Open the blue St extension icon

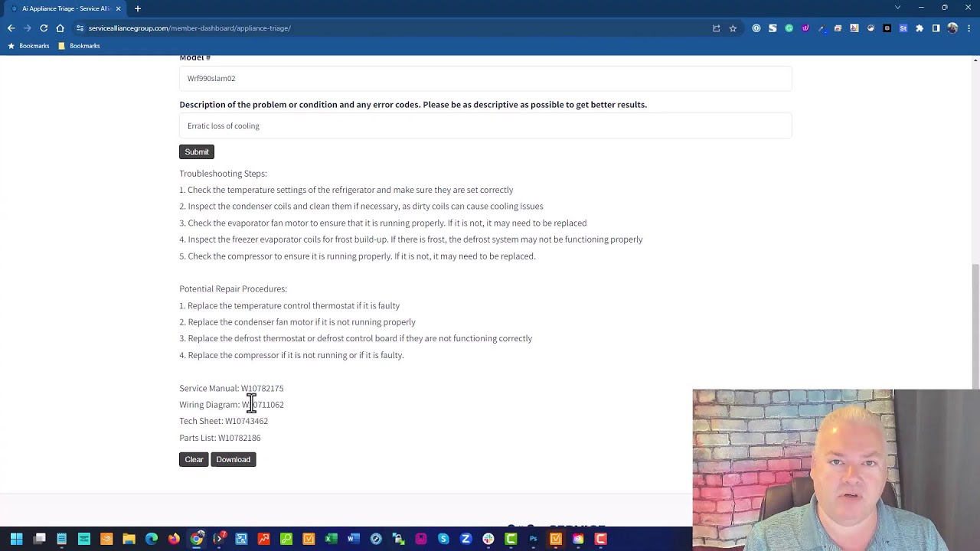click(903, 28)
